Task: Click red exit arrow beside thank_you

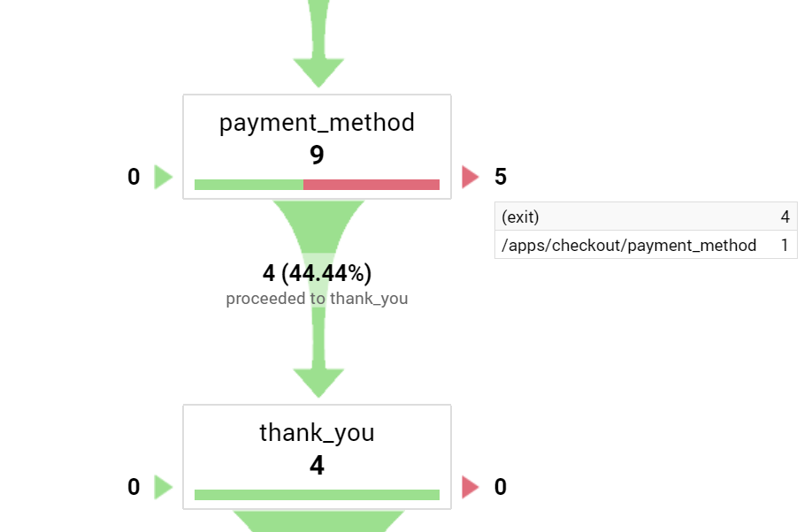Action: point(470,487)
